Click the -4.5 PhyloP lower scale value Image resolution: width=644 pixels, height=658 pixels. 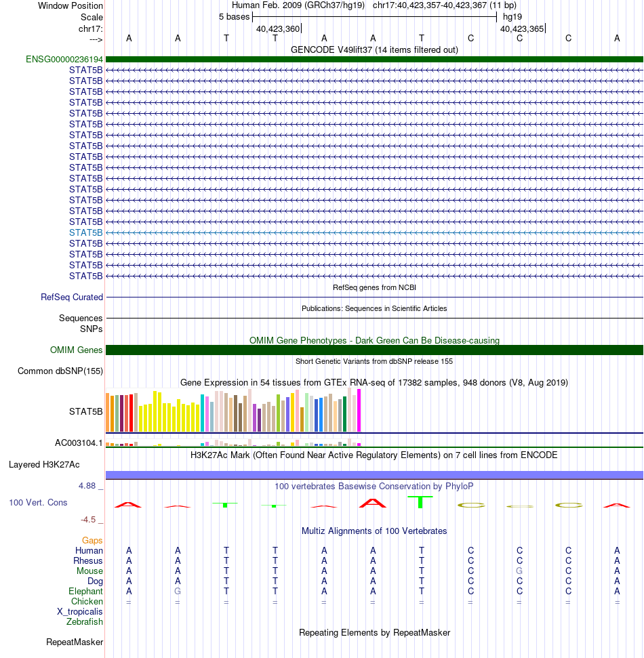tap(88, 520)
